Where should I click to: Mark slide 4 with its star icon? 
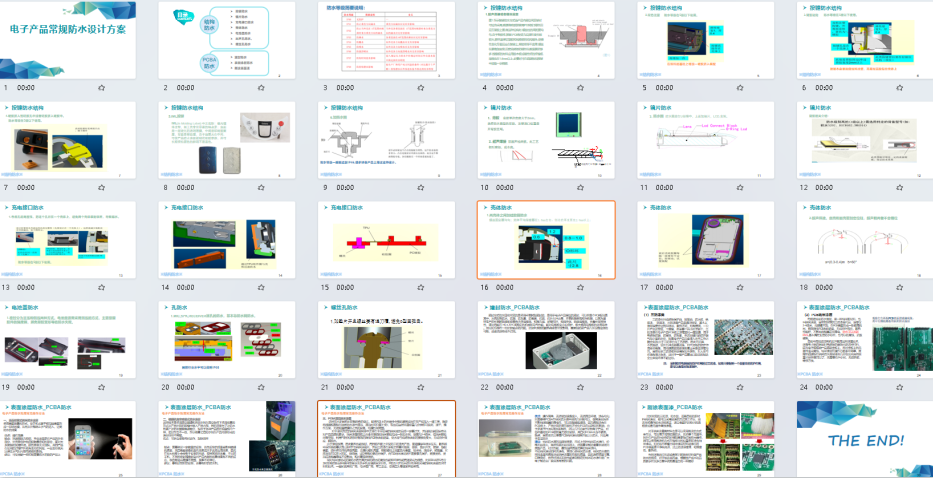581,88
